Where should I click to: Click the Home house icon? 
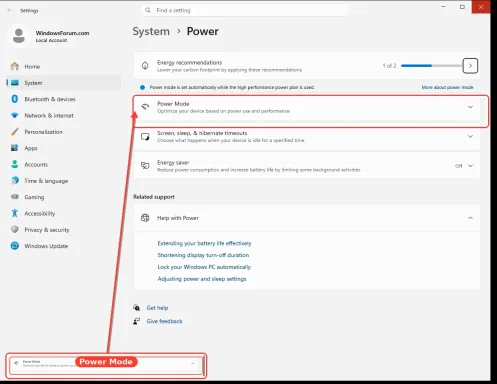(x=15, y=66)
